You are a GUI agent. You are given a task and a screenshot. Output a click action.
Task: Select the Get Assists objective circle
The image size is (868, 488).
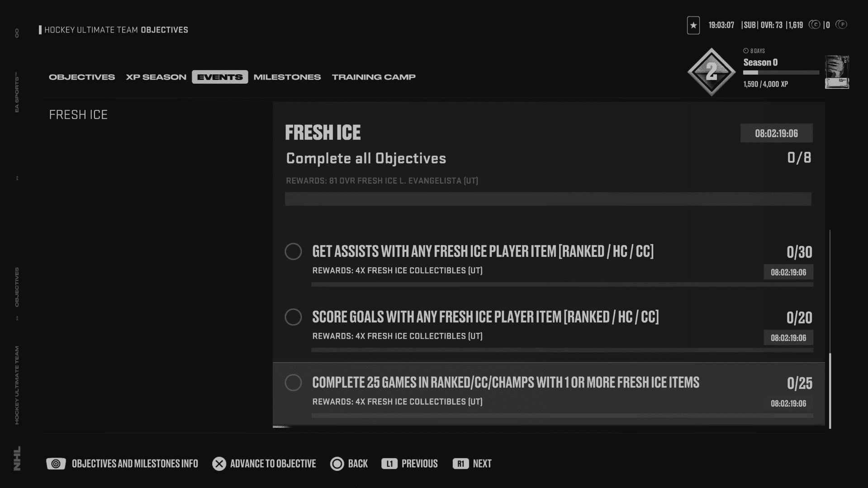tap(293, 251)
